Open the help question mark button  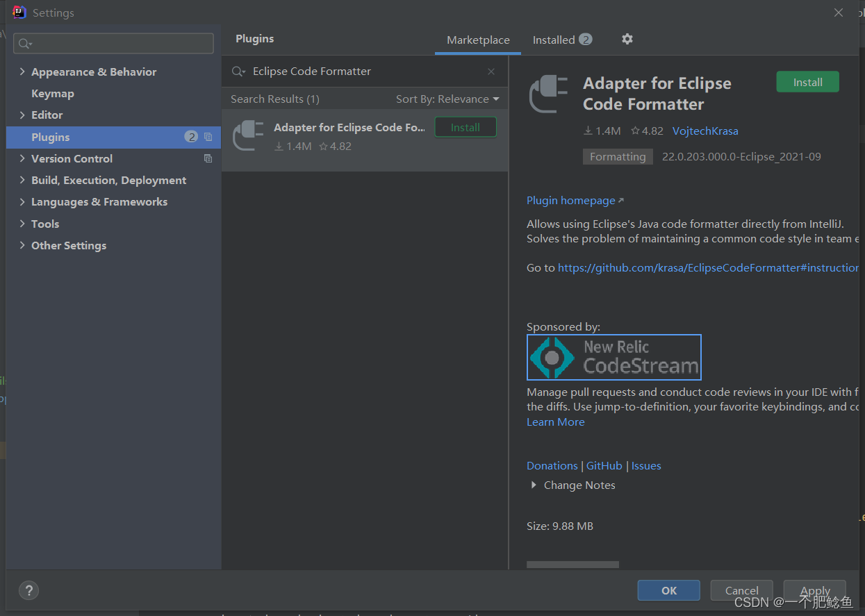pyautogui.click(x=28, y=591)
